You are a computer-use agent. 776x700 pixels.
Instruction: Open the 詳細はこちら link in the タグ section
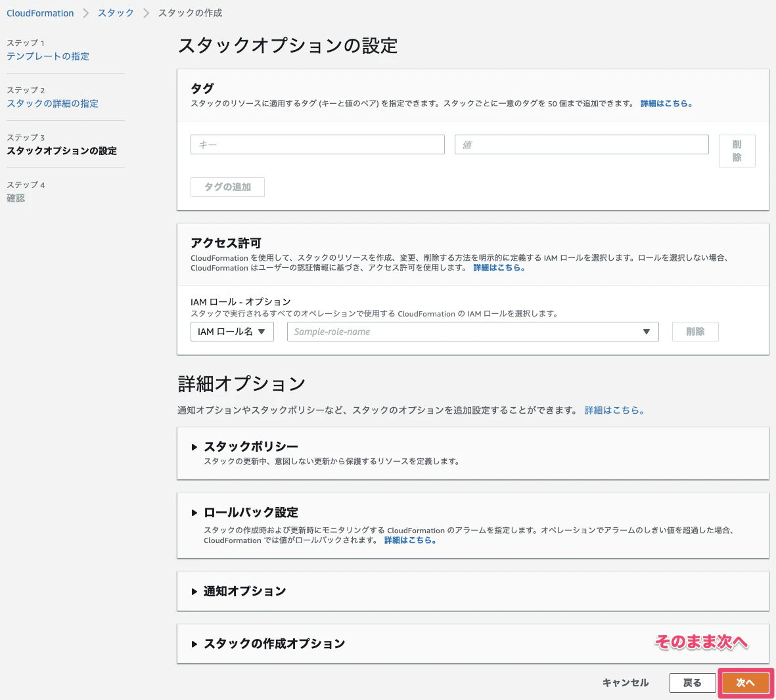point(666,103)
